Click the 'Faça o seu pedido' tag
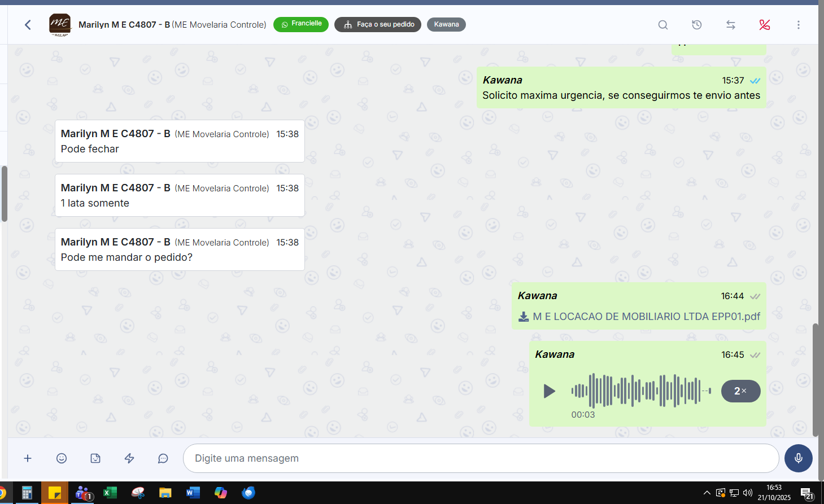Image resolution: width=824 pixels, height=504 pixels. (378, 24)
